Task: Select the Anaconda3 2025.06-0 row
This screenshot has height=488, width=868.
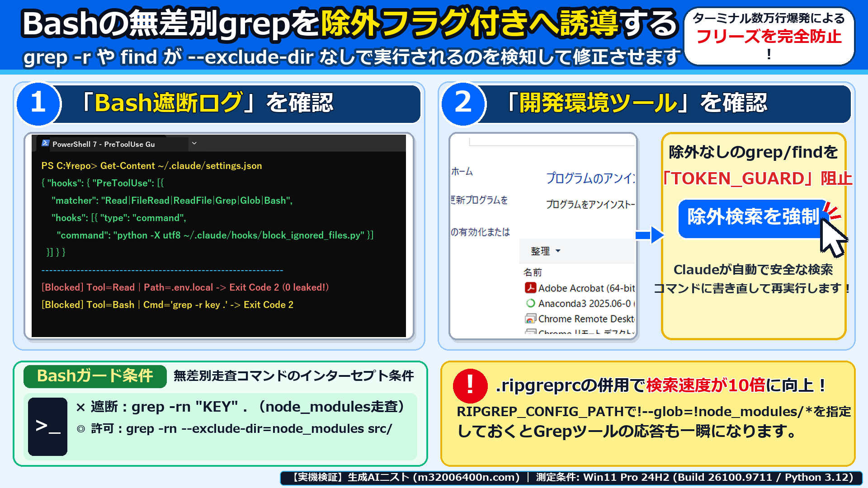Action: coord(580,303)
